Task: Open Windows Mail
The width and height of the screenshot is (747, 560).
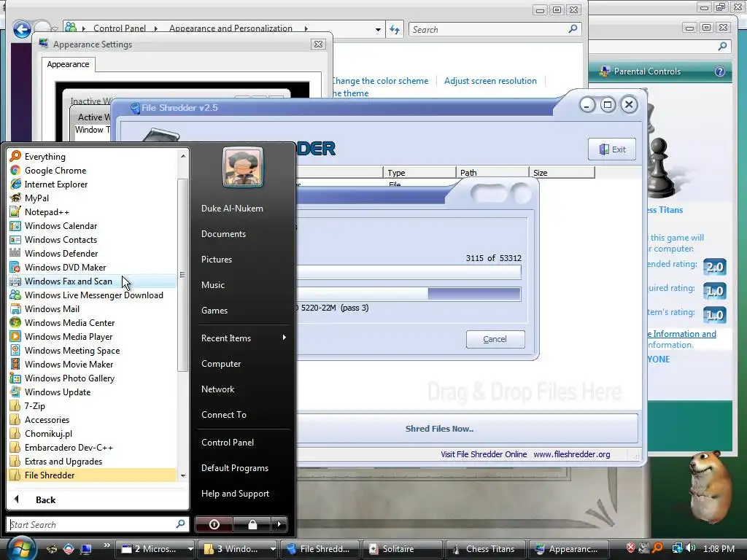Action: pyautogui.click(x=93, y=308)
